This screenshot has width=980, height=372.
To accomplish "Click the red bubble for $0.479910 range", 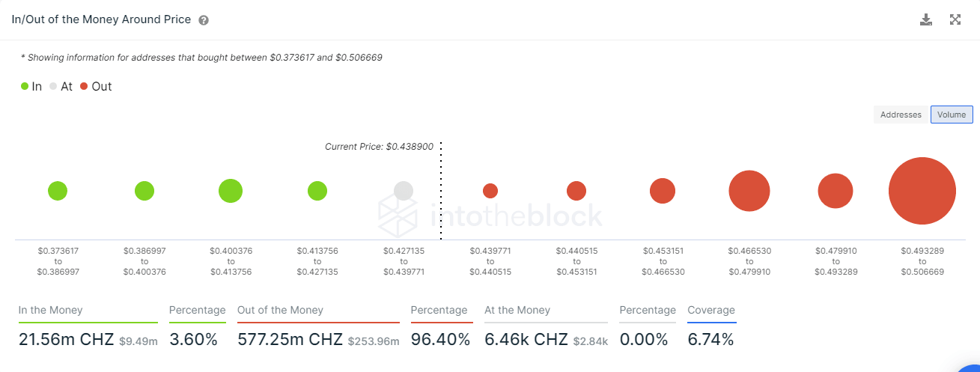I will (x=836, y=191).
